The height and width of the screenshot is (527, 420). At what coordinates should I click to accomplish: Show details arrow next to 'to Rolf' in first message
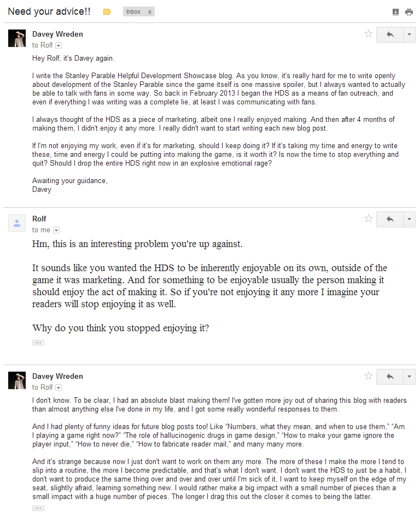59,45
